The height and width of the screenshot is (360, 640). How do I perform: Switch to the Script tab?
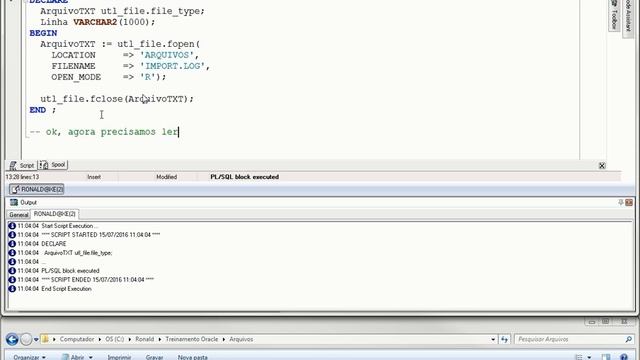(22, 165)
